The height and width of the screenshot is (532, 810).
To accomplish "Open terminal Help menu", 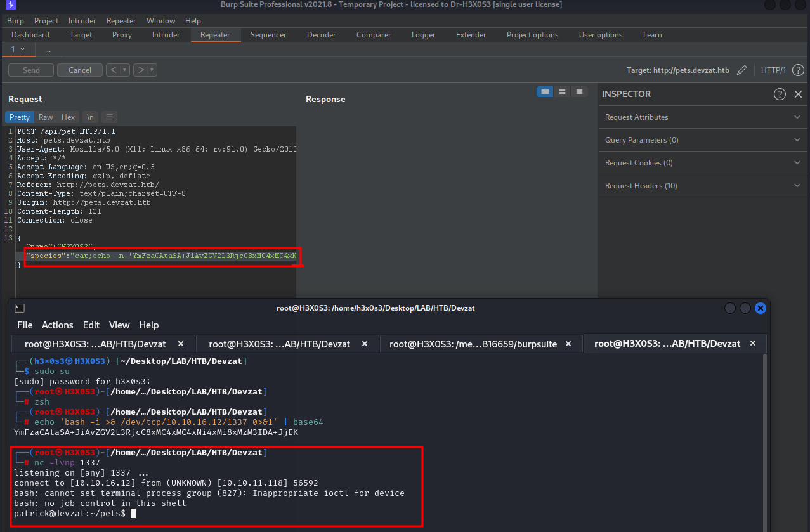I will [x=148, y=325].
